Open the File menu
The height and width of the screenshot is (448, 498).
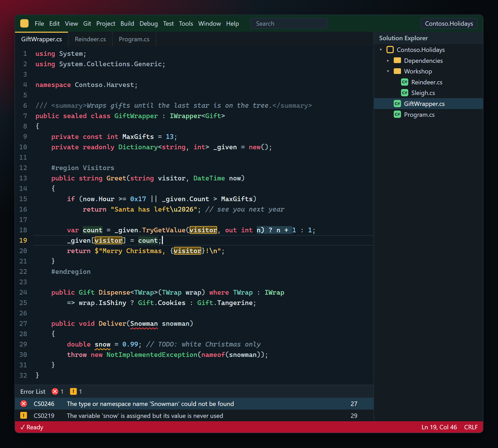coord(39,24)
